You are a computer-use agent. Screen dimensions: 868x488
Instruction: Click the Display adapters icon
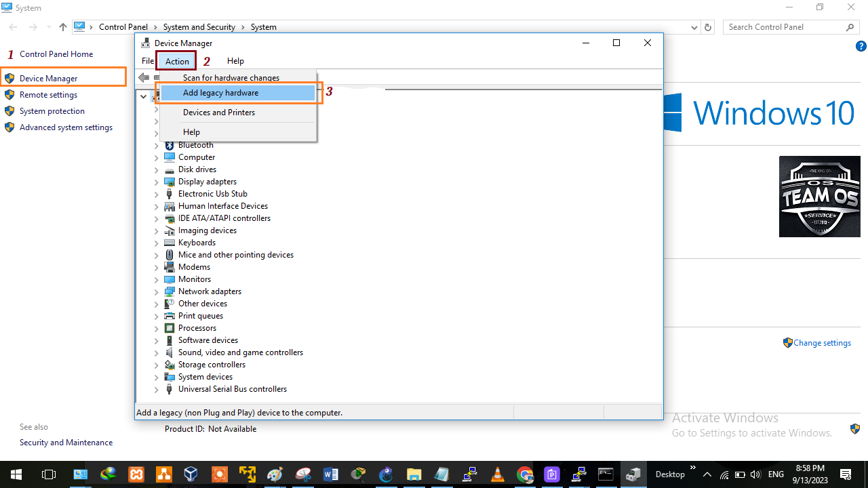pos(170,182)
